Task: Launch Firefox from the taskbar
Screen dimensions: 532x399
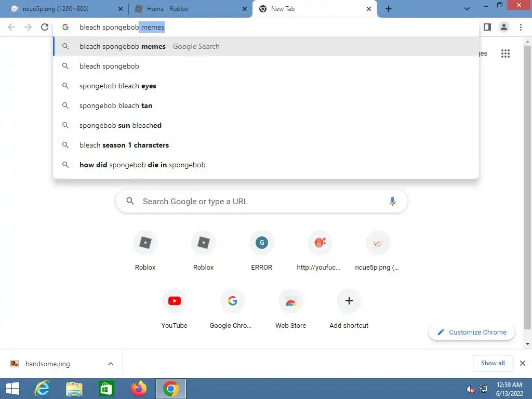Action: 138,389
